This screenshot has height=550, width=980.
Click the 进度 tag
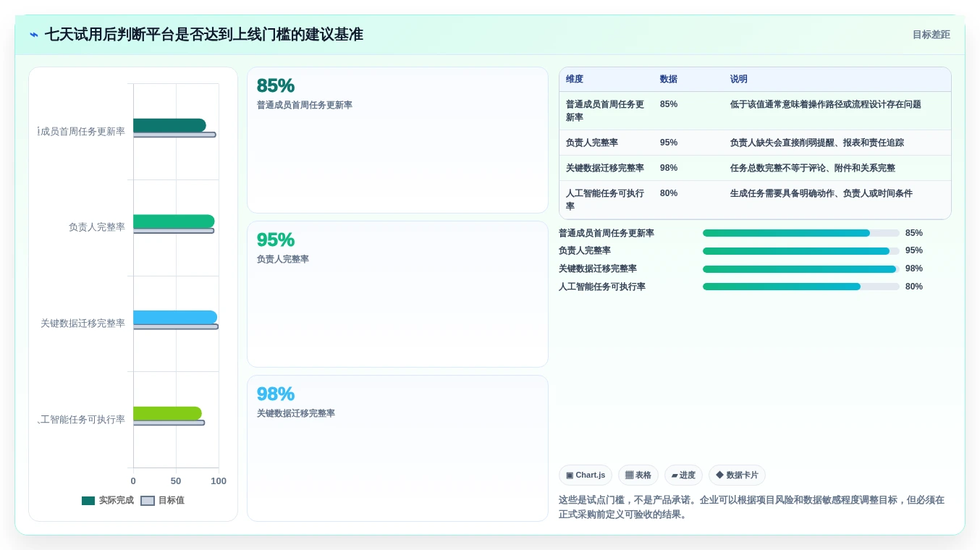coord(683,475)
